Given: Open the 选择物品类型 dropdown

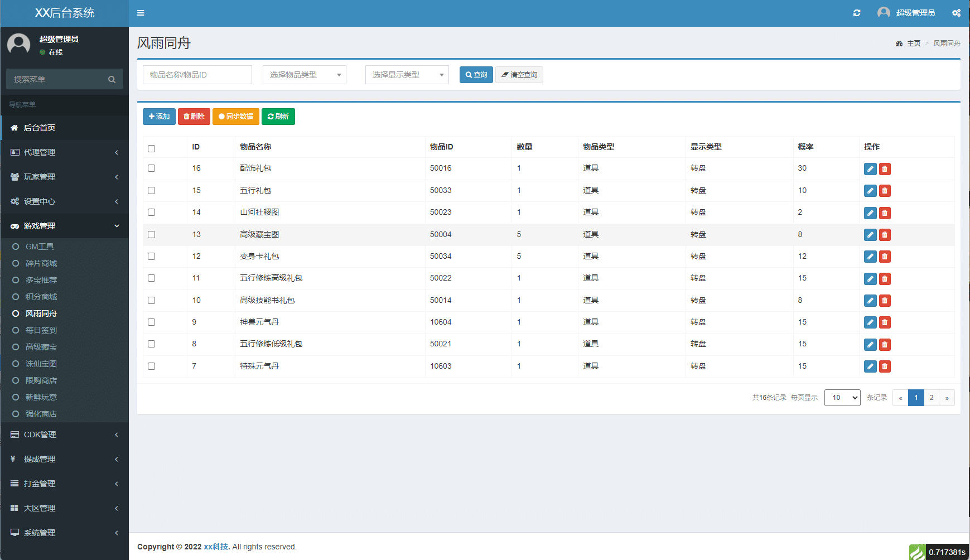Looking at the screenshot, I should tap(304, 74).
